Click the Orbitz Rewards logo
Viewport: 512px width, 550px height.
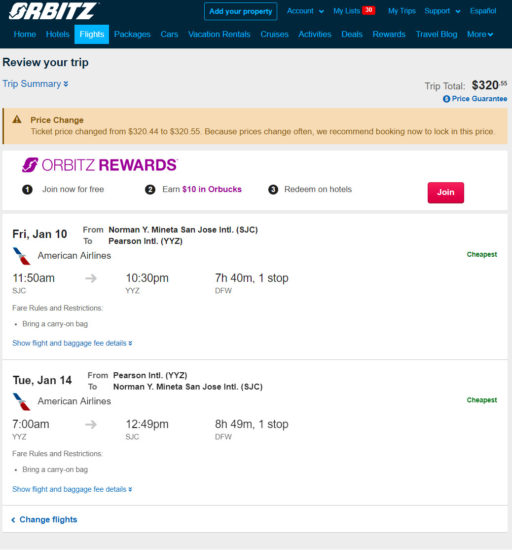(x=100, y=165)
